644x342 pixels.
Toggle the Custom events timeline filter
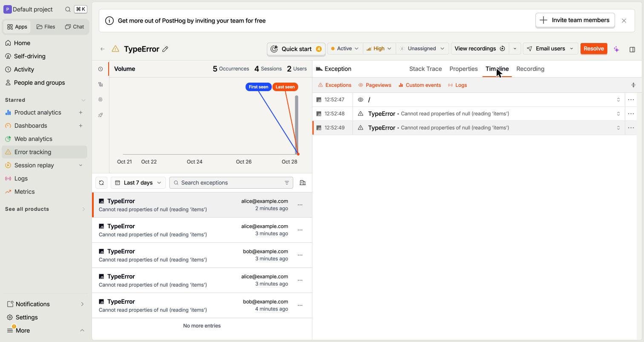(x=420, y=85)
